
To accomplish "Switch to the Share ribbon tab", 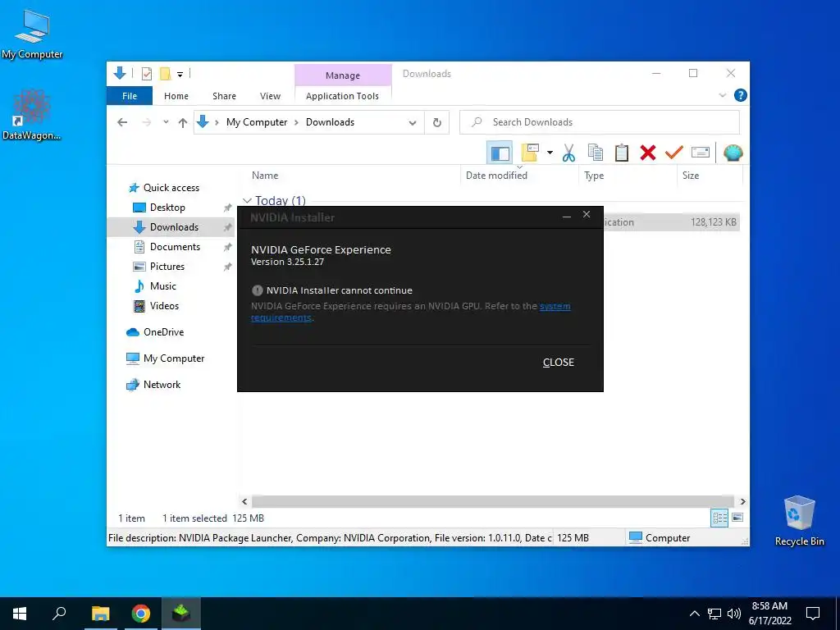I will (x=224, y=96).
